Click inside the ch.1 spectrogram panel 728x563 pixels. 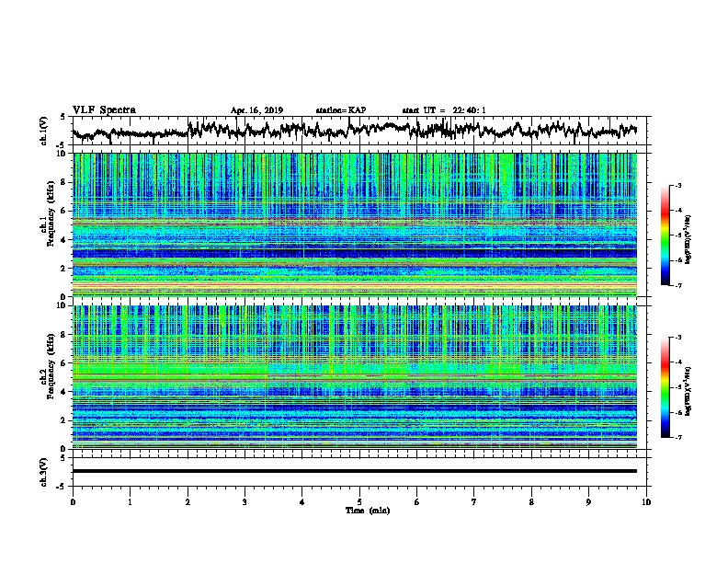click(355, 224)
